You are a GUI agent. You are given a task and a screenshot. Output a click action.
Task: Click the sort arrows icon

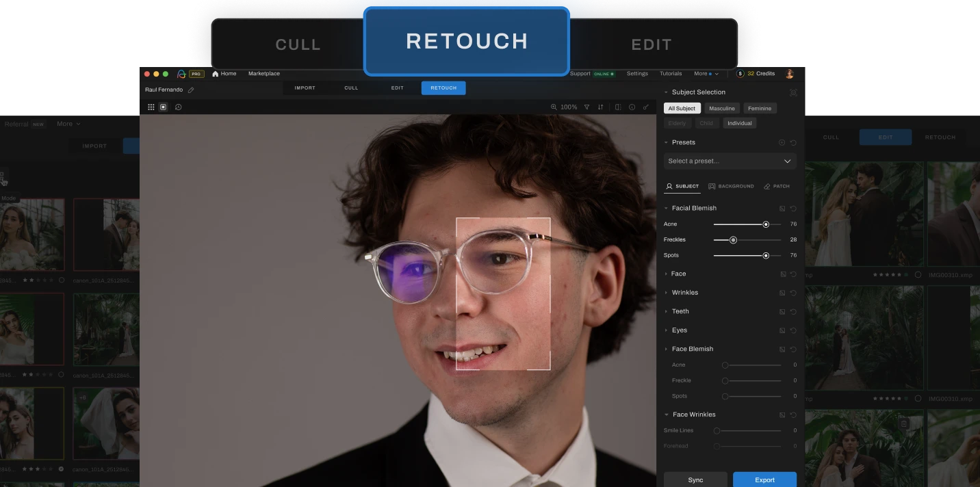click(600, 107)
